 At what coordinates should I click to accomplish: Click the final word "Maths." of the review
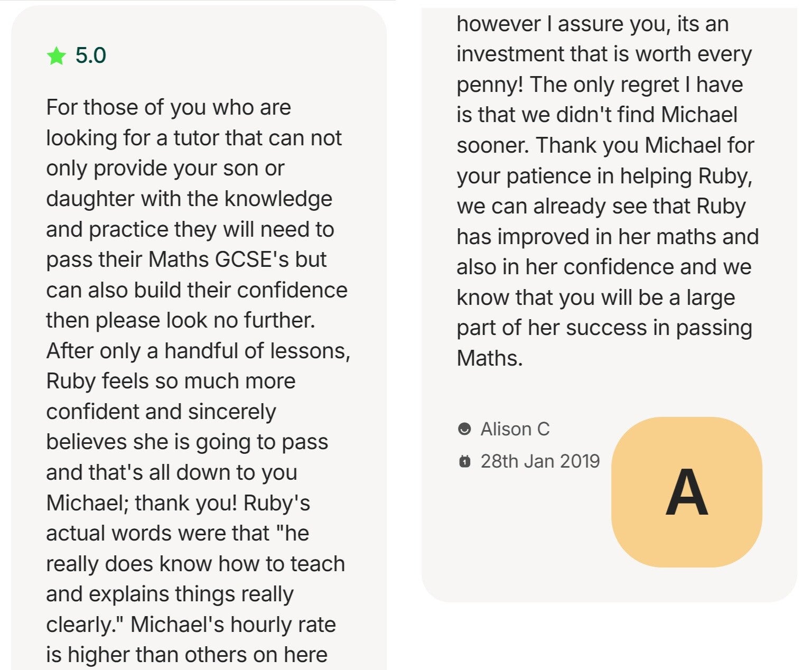click(489, 358)
